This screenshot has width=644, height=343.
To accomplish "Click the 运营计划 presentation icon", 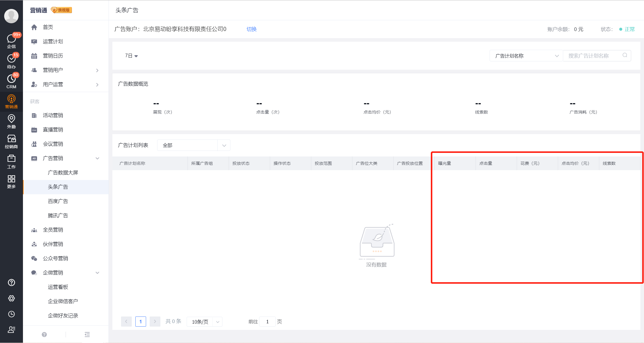I will click(x=34, y=41).
